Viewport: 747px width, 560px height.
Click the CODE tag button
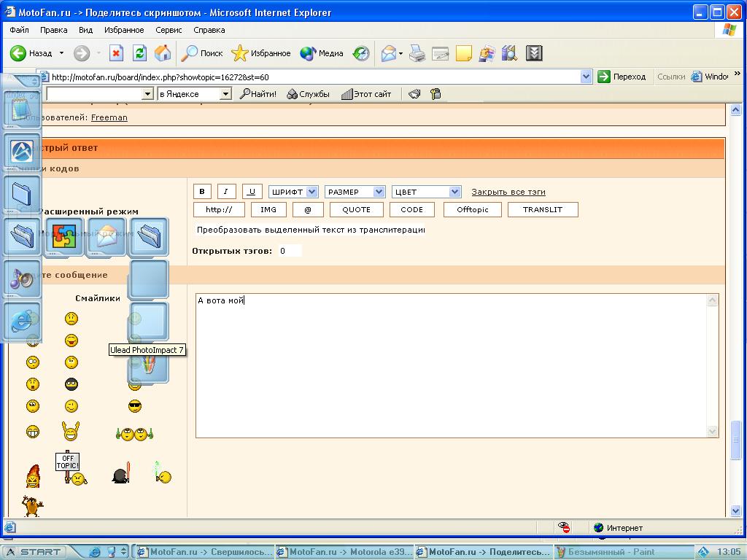[412, 209]
